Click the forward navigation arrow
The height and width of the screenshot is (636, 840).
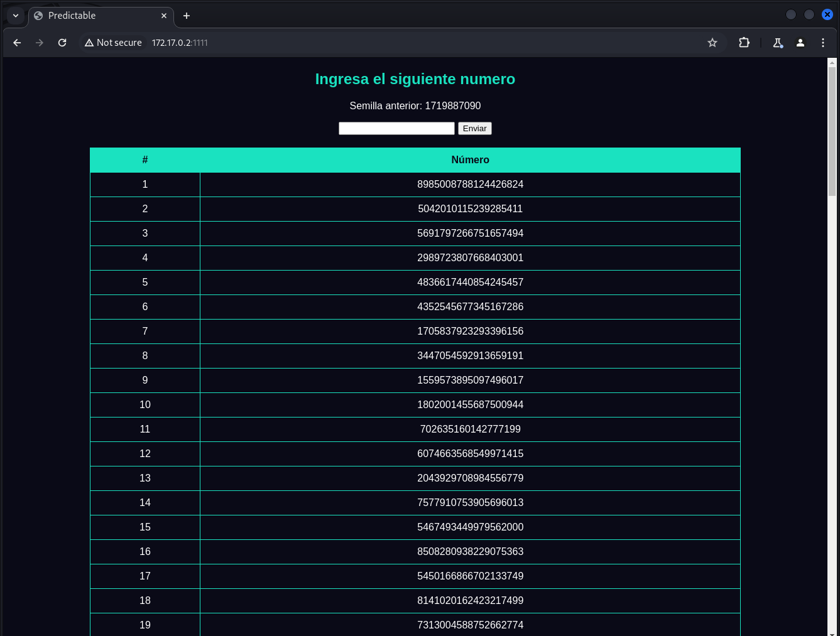pos(40,43)
